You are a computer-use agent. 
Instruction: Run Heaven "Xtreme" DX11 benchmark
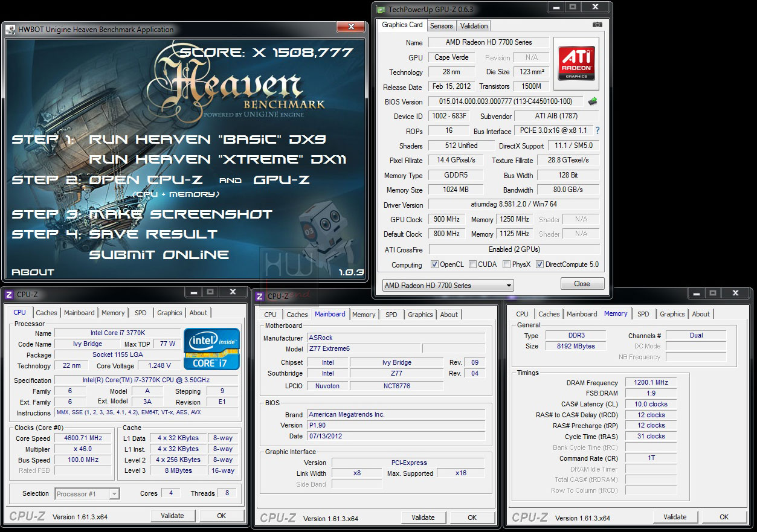tap(217, 160)
